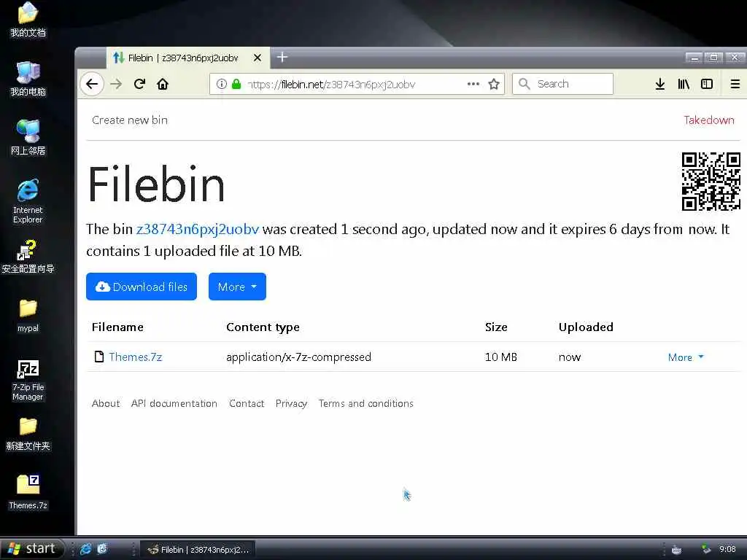Image resolution: width=747 pixels, height=560 pixels.
Task: Click the About footer link
Action: [106, 403]
